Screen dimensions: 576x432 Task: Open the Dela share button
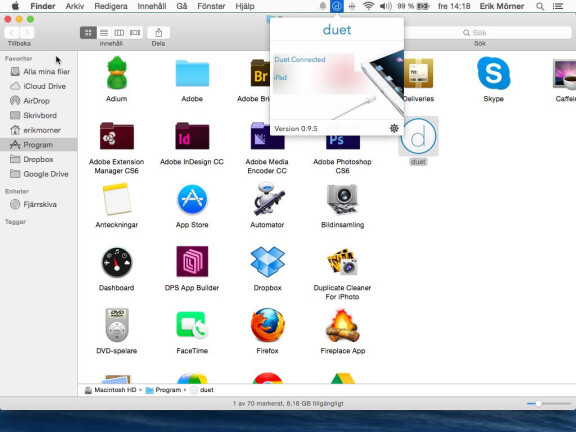158,33
